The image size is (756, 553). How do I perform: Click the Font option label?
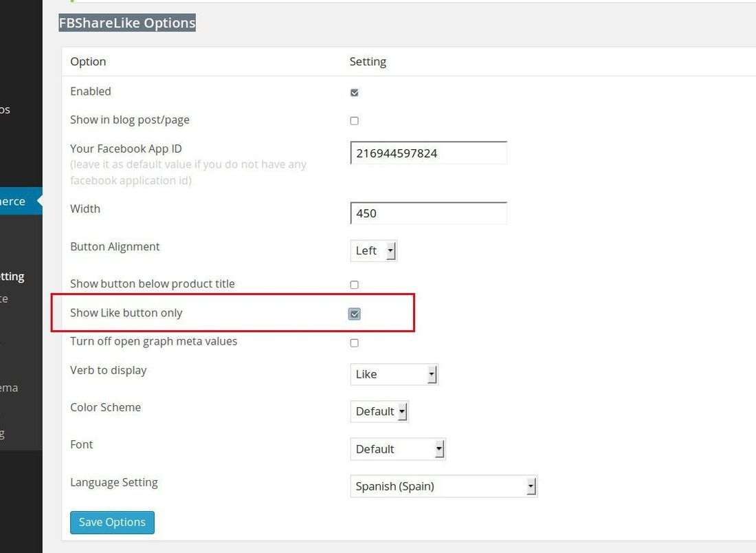(x=82, y=444)
